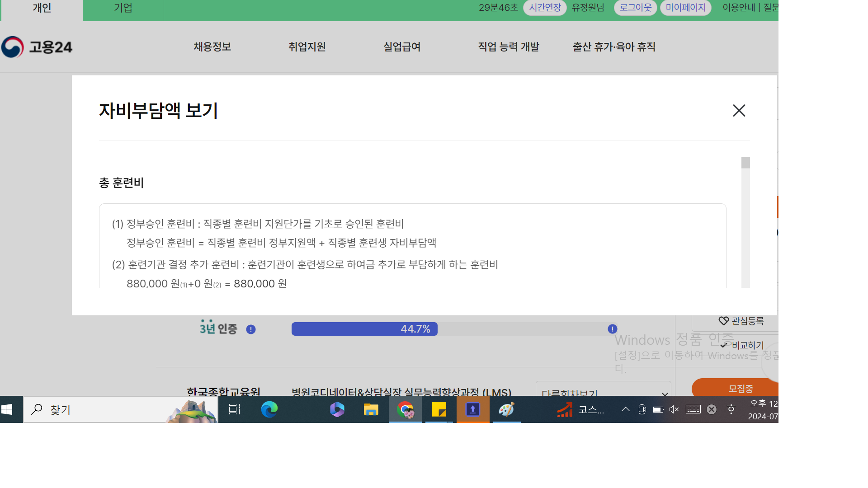Image resolution: width=868 pixels, height=488 pixels.
Task: Open Microsoft Edge from taskbar
Action: pos(269,410)
